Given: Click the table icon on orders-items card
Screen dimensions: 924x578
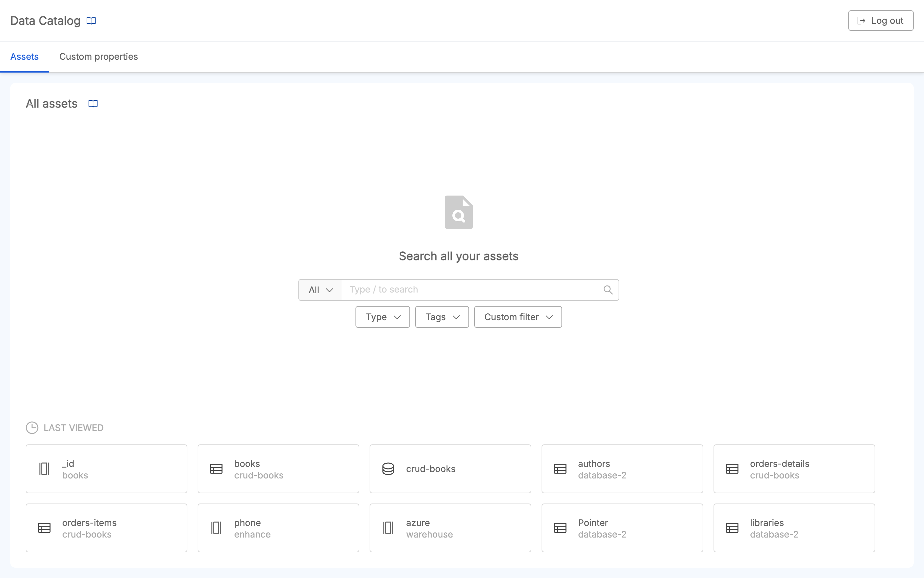Looking at the screenshot, I should click(x=44, y=528).
